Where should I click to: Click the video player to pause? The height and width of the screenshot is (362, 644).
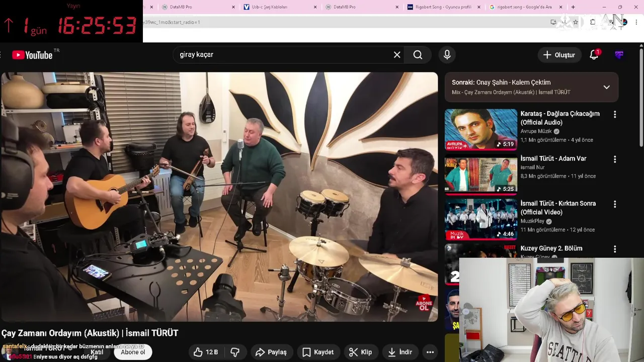[x=219, y=197]
